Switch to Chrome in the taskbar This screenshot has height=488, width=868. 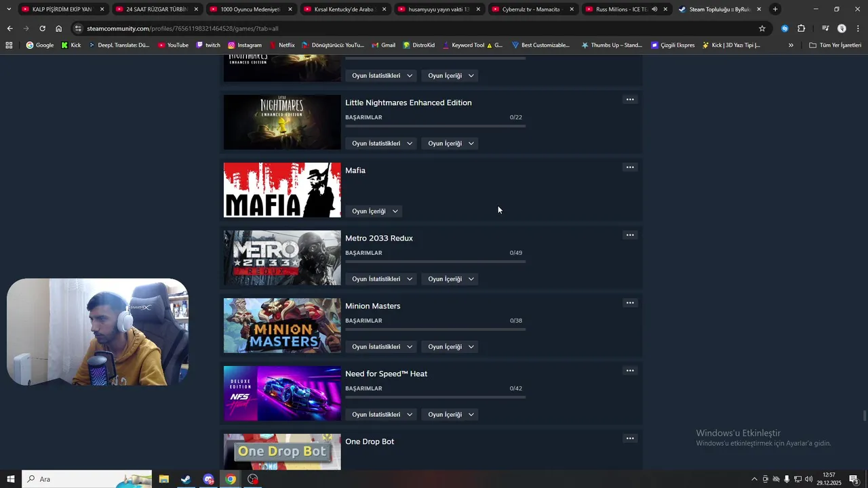pos(231,479)
